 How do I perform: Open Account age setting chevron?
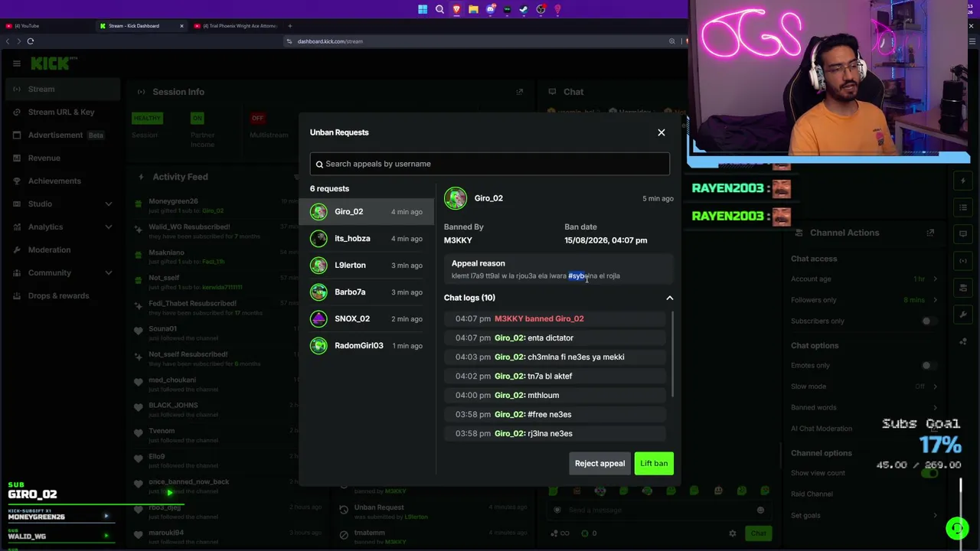tap(935, 279)
